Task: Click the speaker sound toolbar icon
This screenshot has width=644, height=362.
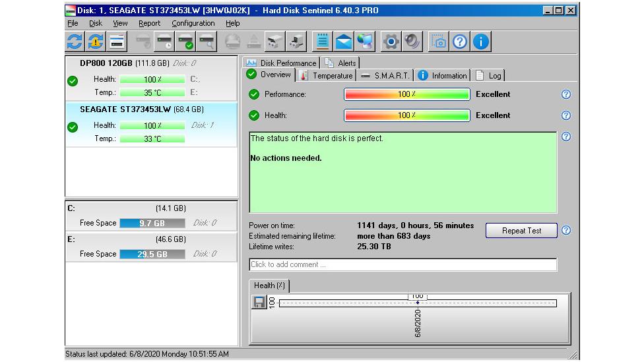Action: coord(412,42)
